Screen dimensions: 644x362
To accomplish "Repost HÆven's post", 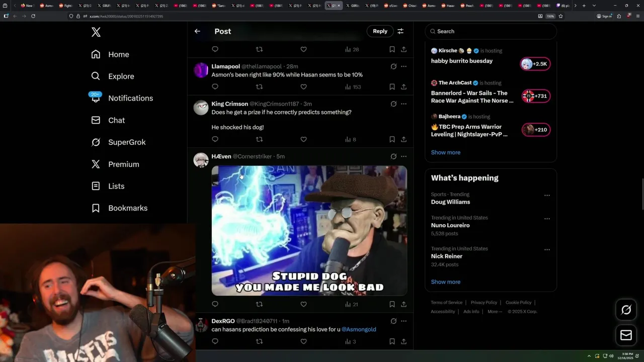I will pos(259,304).
